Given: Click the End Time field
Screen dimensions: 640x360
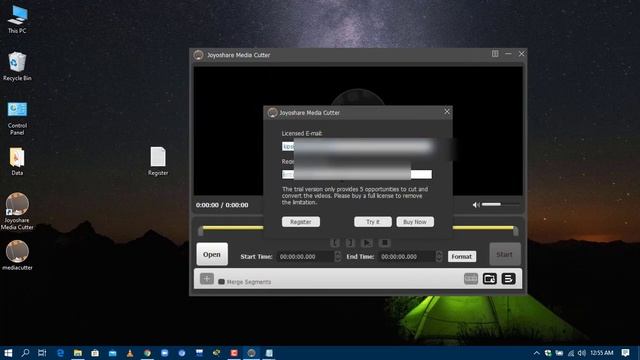Looking at the screenshot, I should (x=406, y=256).
